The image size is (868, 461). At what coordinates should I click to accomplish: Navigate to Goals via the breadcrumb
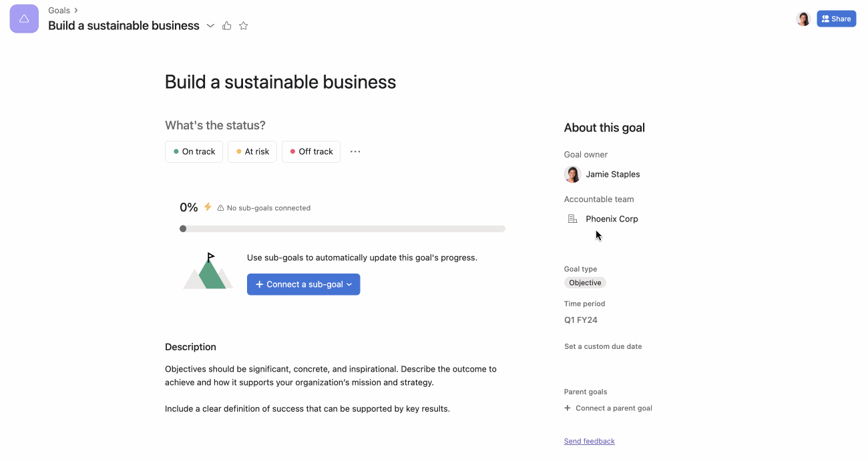coord(58,10)
